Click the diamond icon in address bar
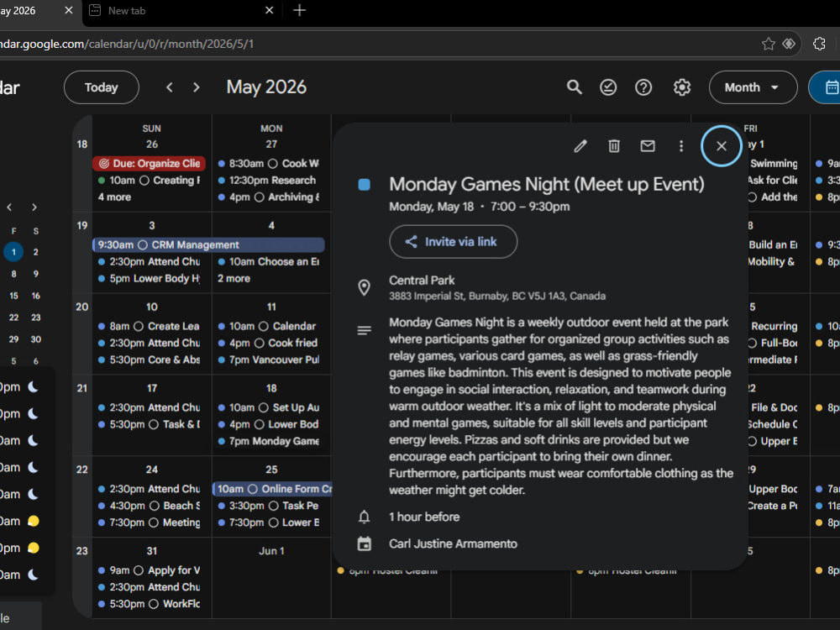 coord(789,44)
